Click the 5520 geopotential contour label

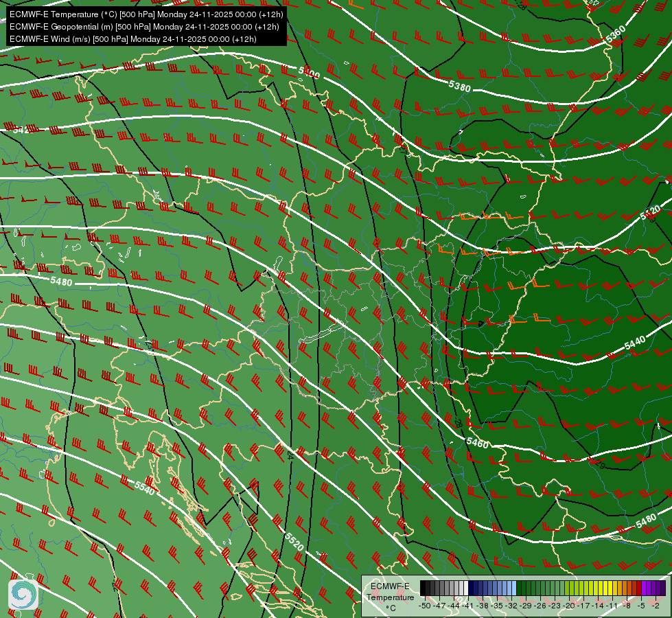click(294, 542)
